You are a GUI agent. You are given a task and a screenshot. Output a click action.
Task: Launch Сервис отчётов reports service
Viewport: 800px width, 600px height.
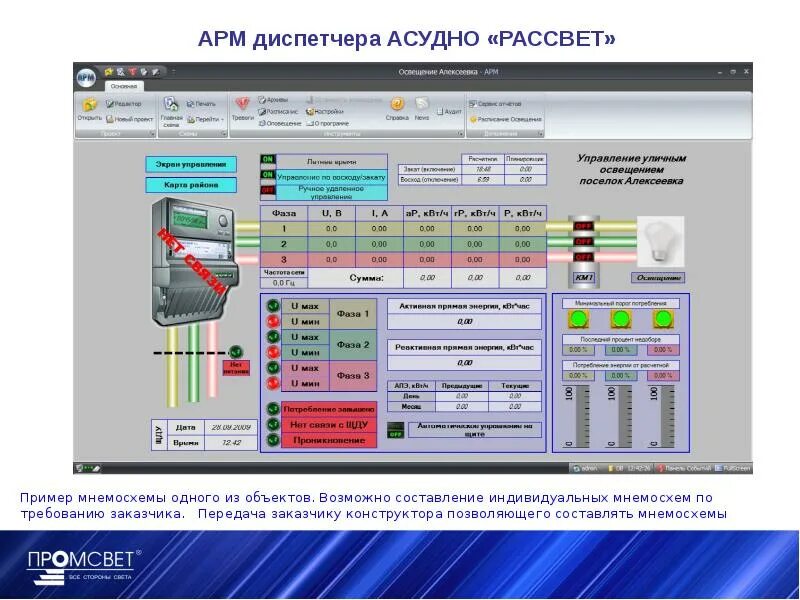[495, 104]
